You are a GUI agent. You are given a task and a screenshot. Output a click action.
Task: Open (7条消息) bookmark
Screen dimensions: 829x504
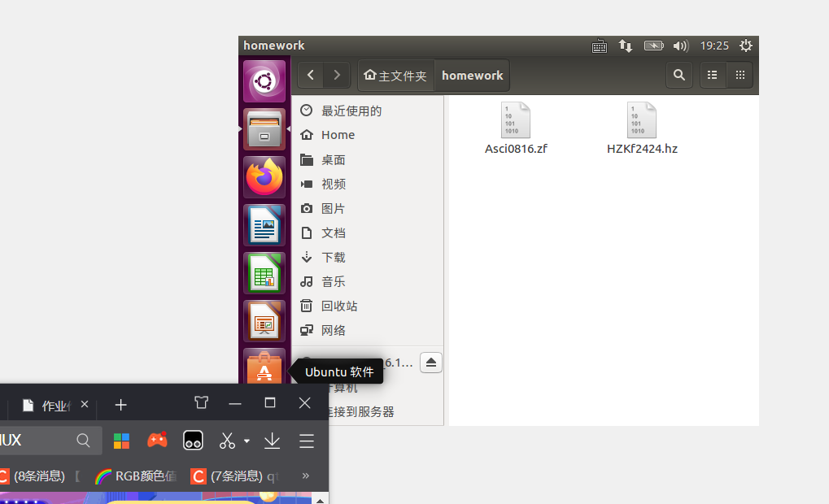click(x=235, y=476)
